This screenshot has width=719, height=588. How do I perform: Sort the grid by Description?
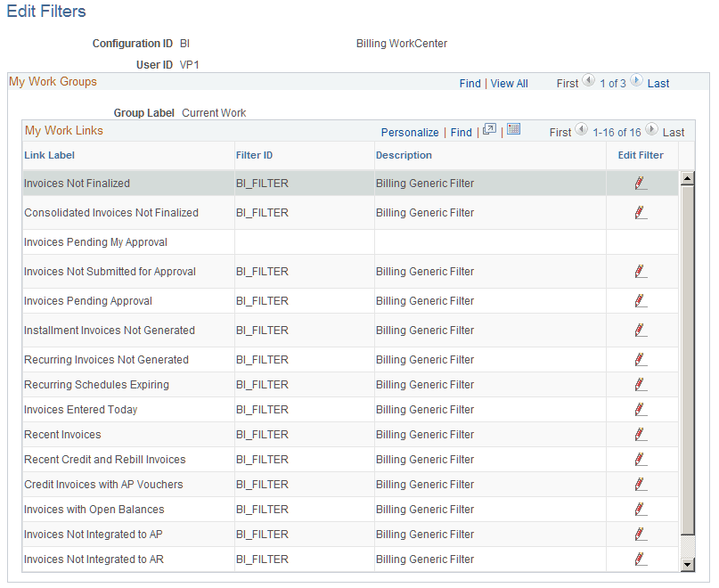403,154
